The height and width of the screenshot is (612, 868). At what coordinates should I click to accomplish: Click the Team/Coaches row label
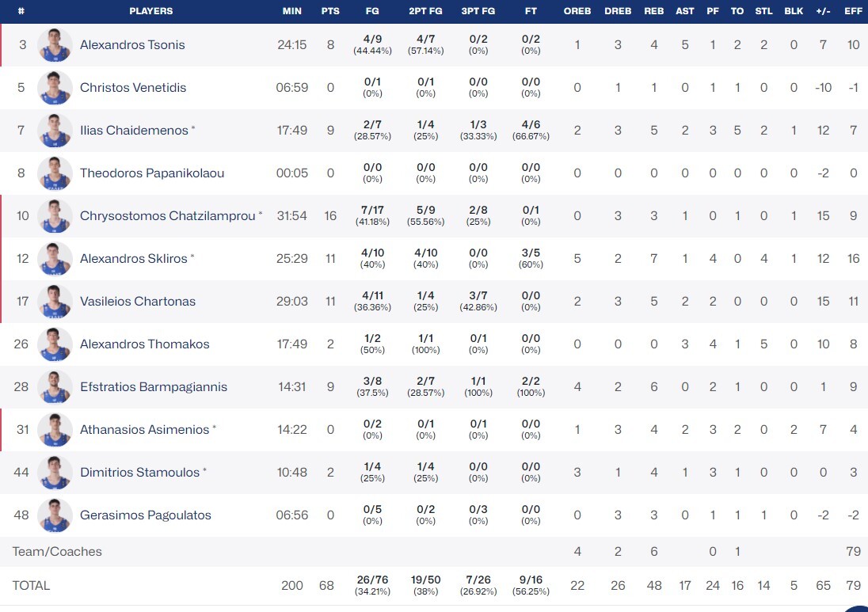[57, 552]
